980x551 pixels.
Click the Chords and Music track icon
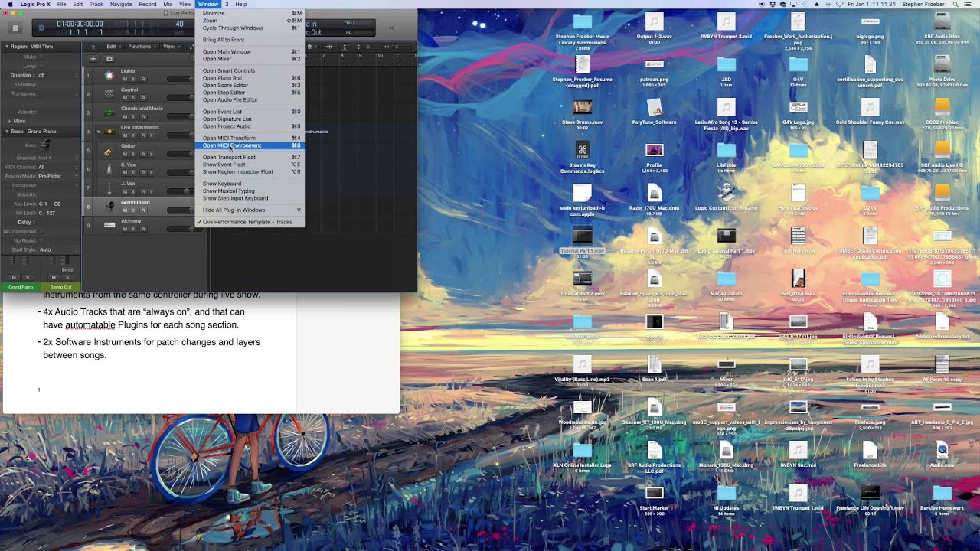[x=109, y=112]
